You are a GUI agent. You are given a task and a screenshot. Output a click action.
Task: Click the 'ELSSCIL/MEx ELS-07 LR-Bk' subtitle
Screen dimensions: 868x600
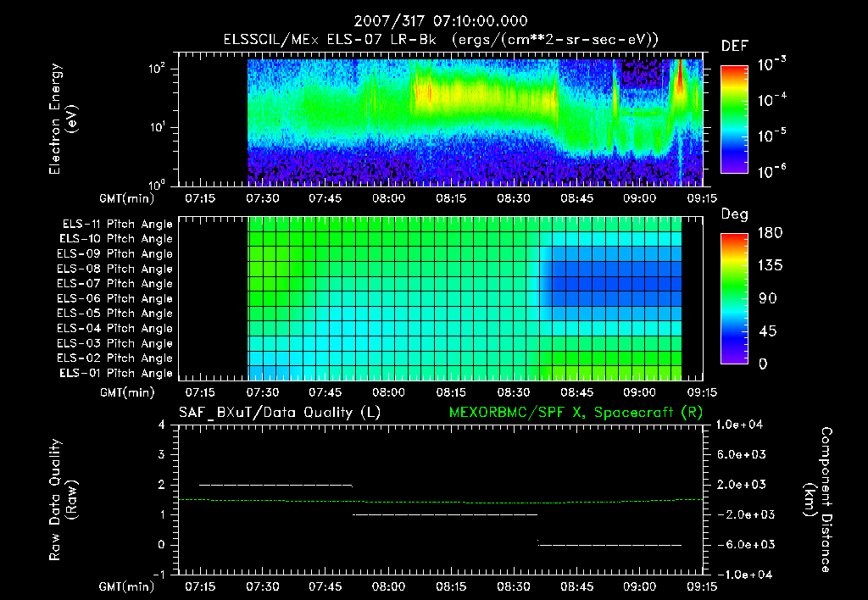[330, 40]
